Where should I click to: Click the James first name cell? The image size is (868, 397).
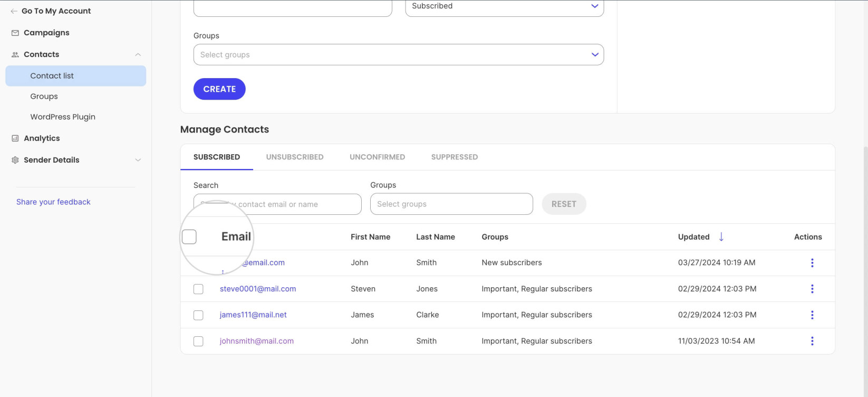click(362, 315)
